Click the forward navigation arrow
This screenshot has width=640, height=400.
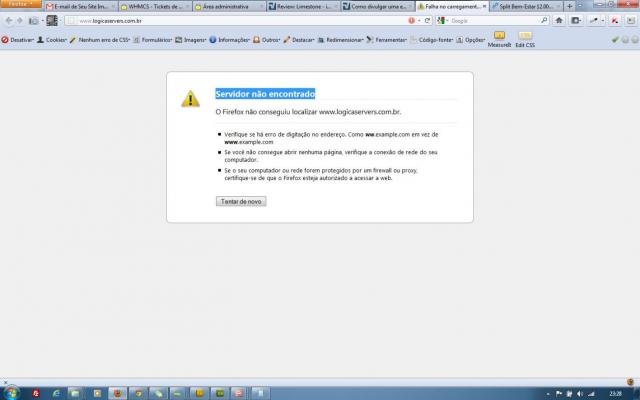tap(19, 20)
